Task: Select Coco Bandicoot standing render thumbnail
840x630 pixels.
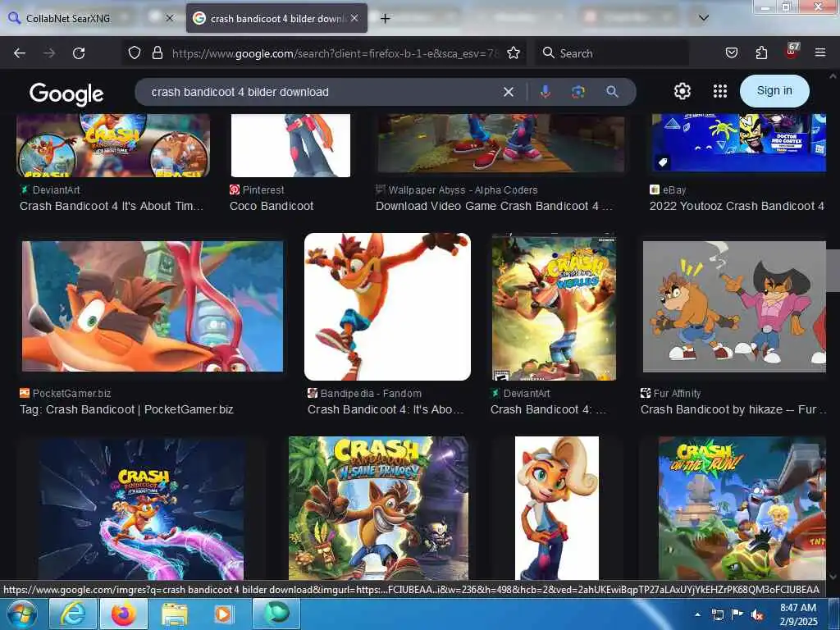Action: click(557, 508)
